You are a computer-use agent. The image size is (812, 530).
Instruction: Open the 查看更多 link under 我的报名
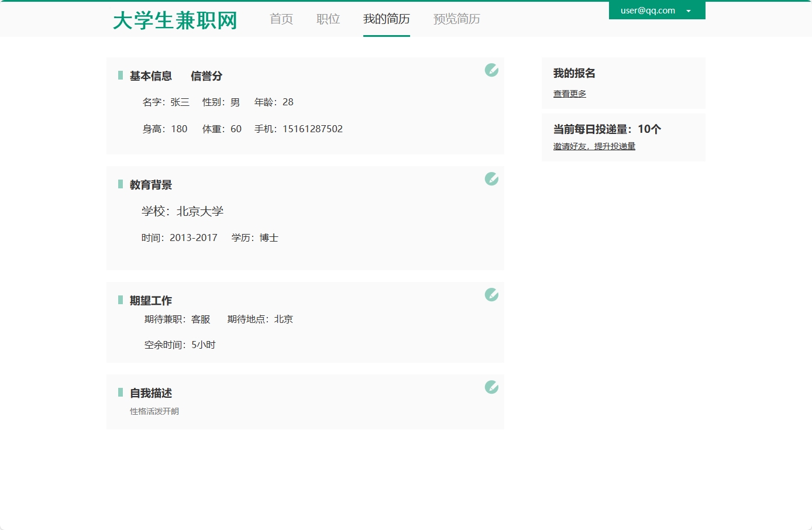[x=569, y=93]
